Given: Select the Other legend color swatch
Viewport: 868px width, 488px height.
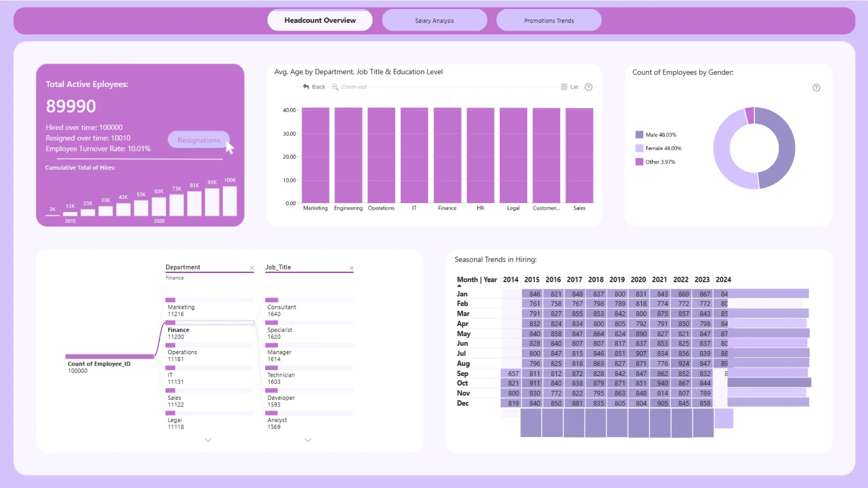Looking at the screenshot, I should [639, 162].
